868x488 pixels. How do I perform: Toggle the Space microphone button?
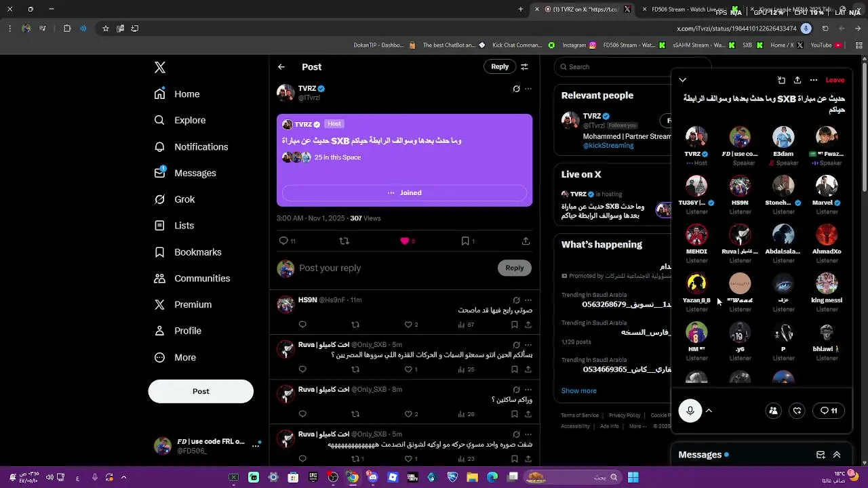click(x=690, y=411)
